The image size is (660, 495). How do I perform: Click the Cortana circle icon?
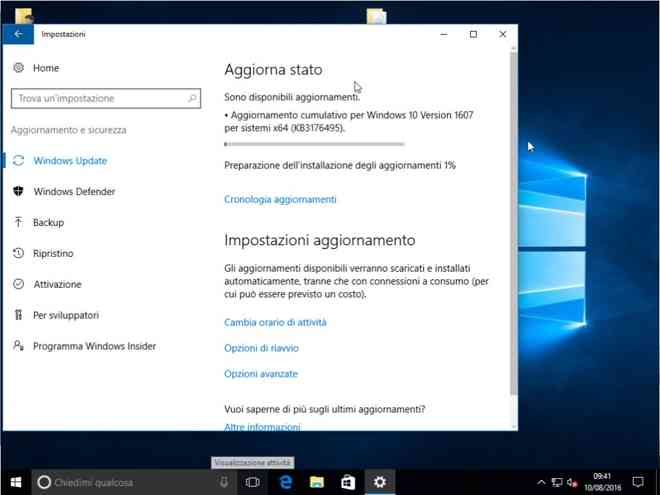[44, 482]
